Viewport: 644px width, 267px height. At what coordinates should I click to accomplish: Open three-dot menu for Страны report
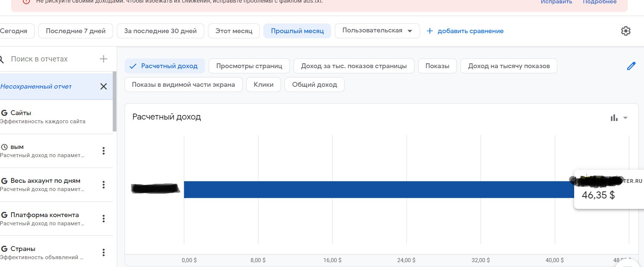103,252
